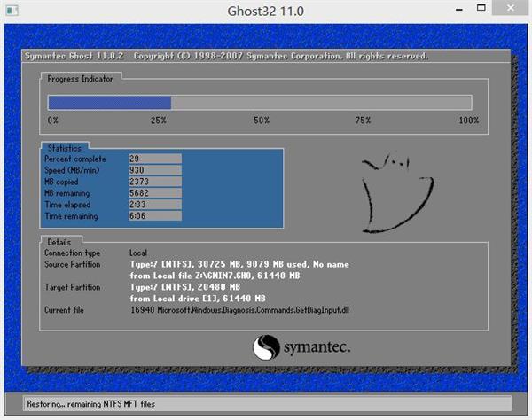Click Time elapsed value 2:33

coord(155,205)
